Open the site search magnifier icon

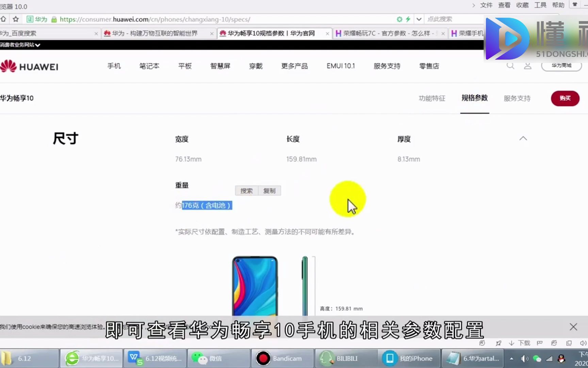pos(510,65)
